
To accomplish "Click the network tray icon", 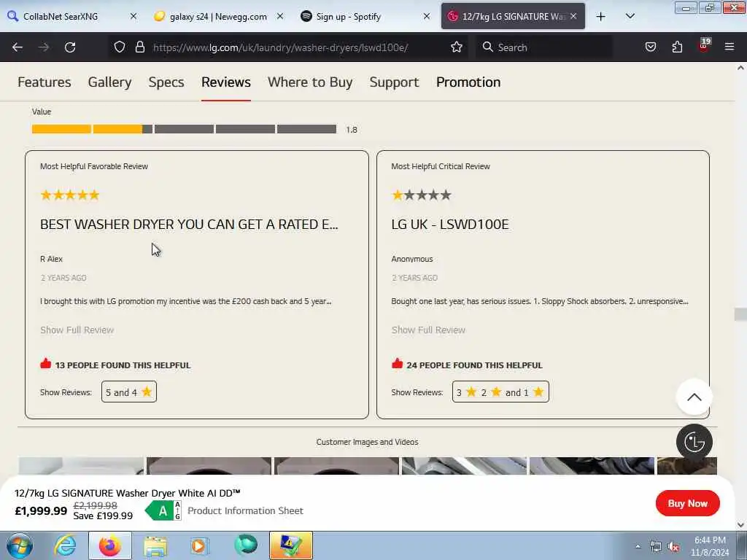I will (x=656, y=547).
